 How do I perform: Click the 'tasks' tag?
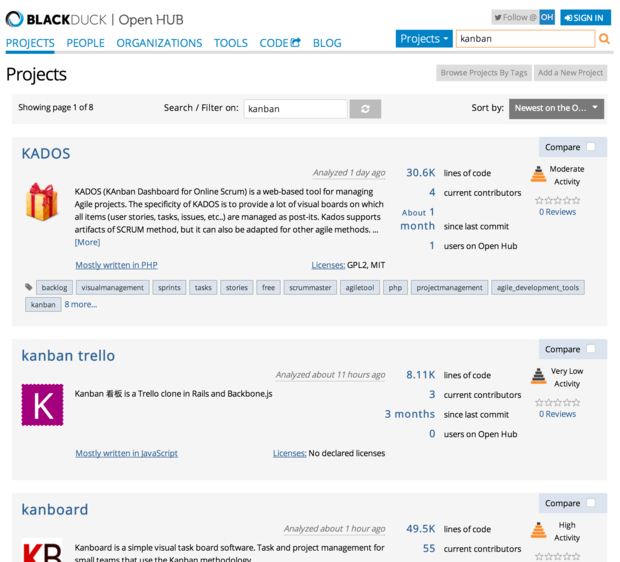[203, 288]
